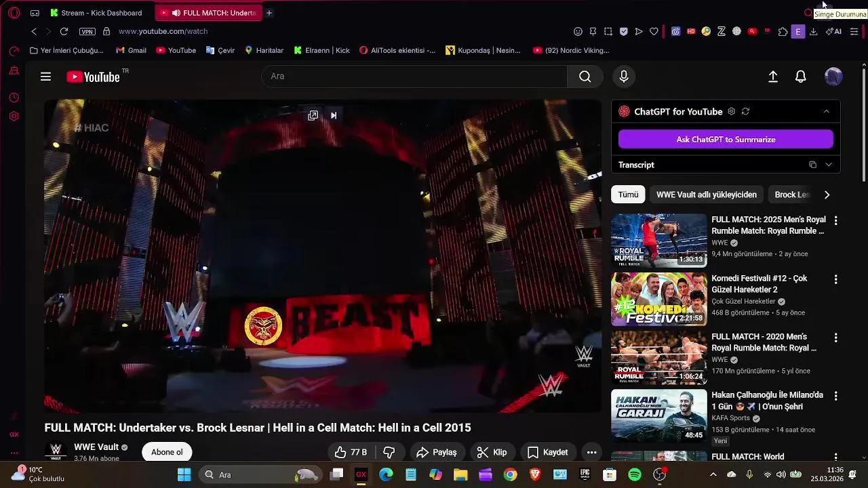Show more filter chips with right arrow
Screen dimensions: 868x488
[827, 195]
